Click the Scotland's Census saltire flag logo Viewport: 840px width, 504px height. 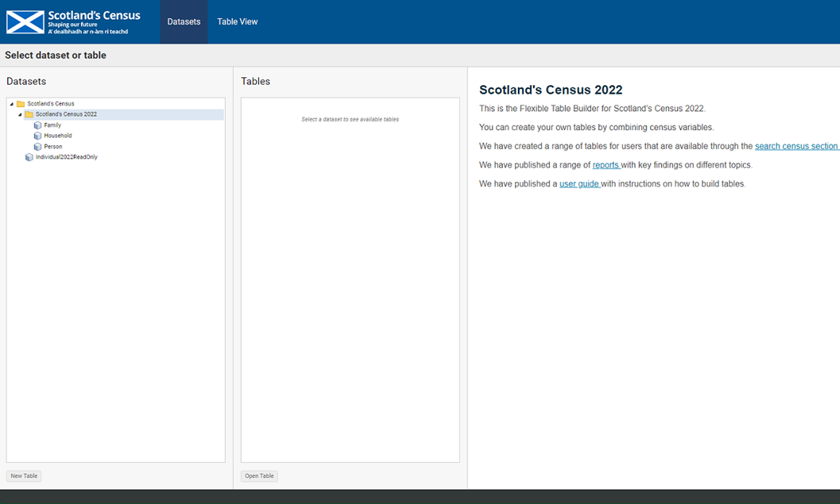(x=25, y=22)
